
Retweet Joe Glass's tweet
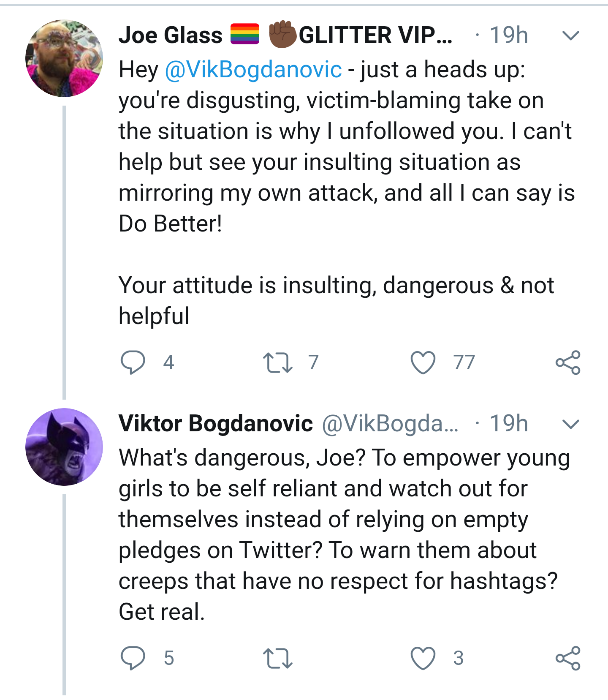277,363
